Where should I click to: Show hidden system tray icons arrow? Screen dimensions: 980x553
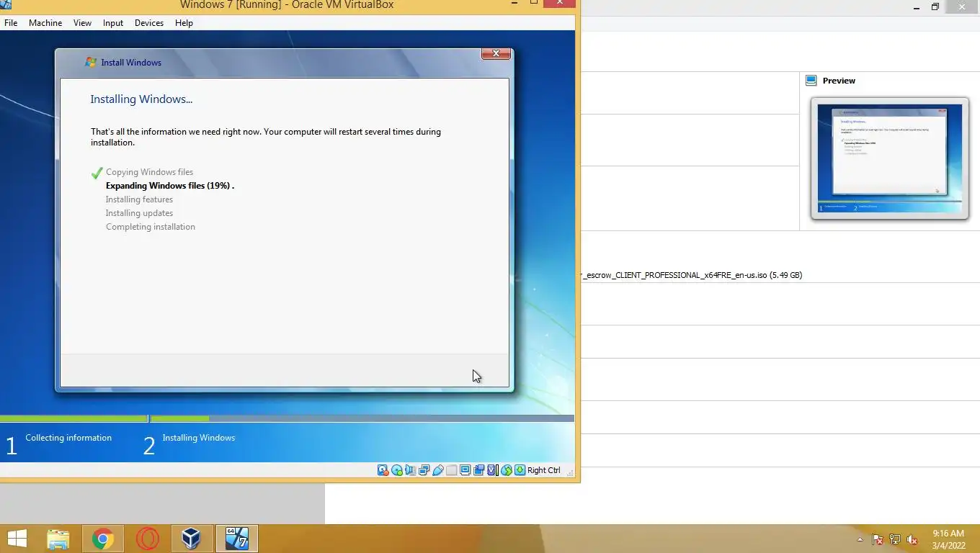click(x=860, y=539)
